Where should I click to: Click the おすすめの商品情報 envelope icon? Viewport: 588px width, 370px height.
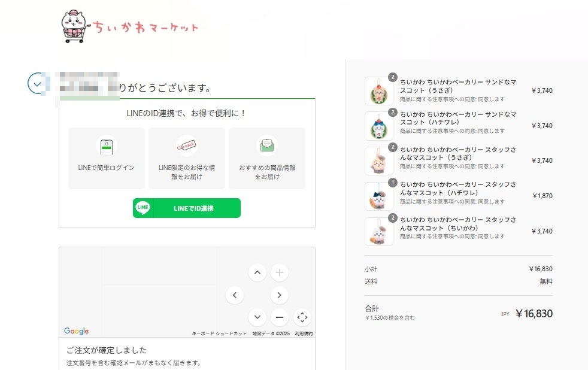pos(267,145)
